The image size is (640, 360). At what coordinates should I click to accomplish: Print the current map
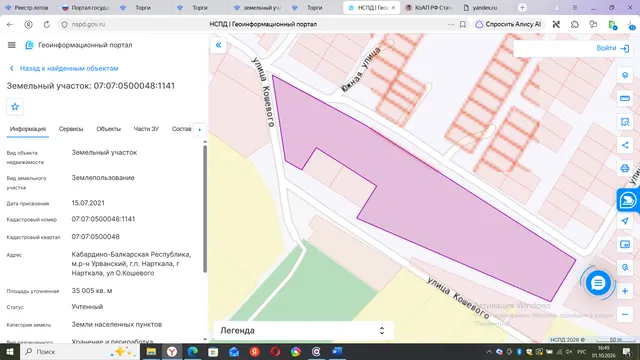[625, 168]
